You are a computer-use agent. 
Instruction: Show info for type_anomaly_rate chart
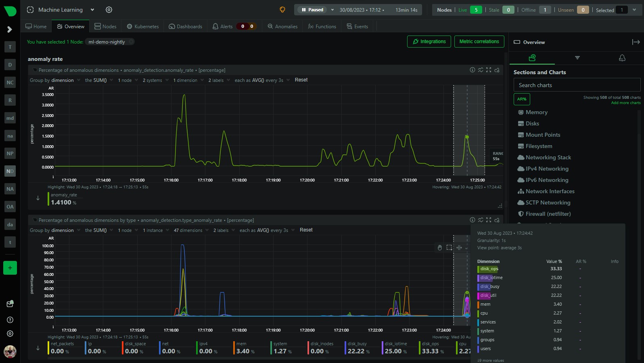click(472, 220)
